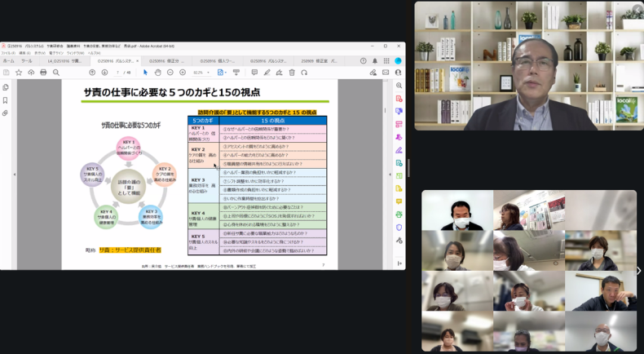This screenshot has height=354, width=644.
Task: Activate the arrow selection tool
Action: pos(144,72)
